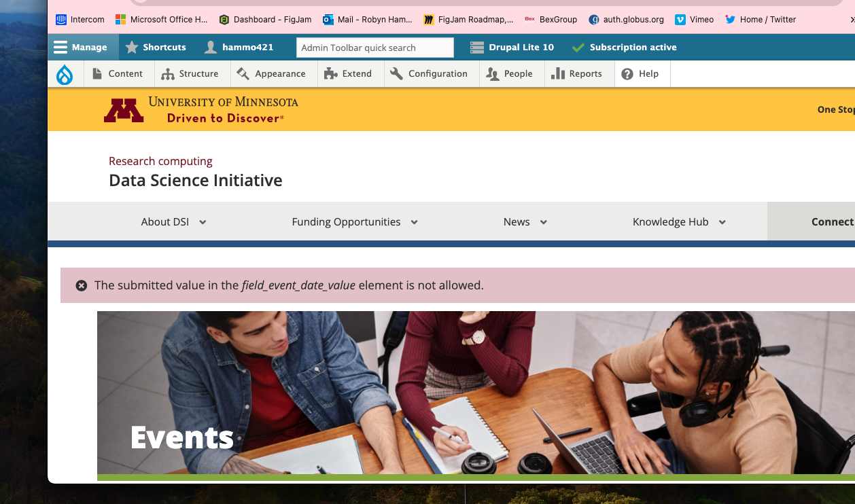Expand the News dropdown chevron
Image resolution: width=855 pixels, height=504 pixels.
544,222
